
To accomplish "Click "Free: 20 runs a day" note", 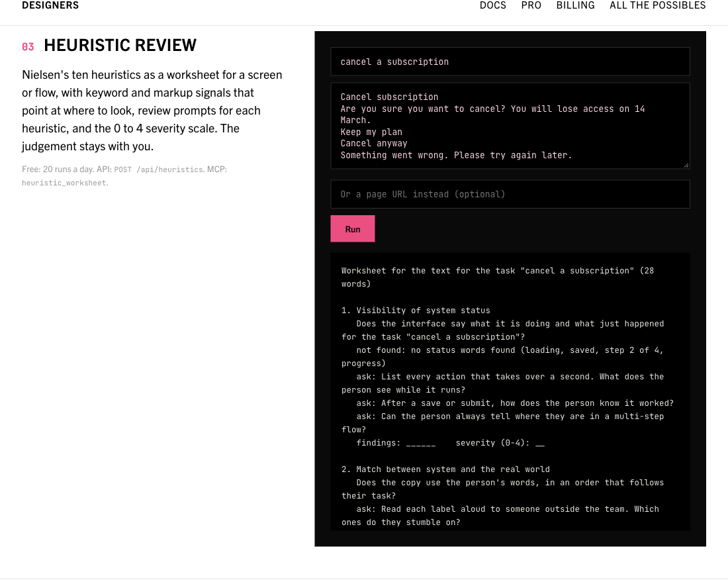I will 58,169.
